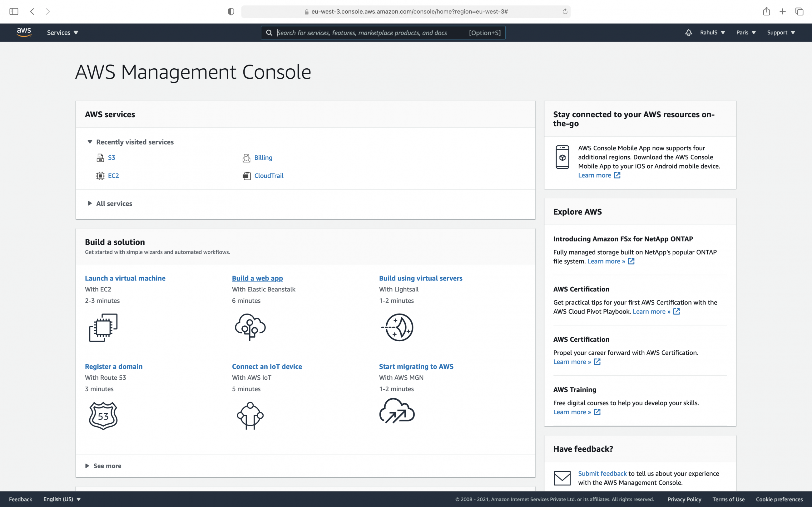Click the notifications bell icon
Image resolution: width=812 pixels, height=507 pixels.
(688, 32)
